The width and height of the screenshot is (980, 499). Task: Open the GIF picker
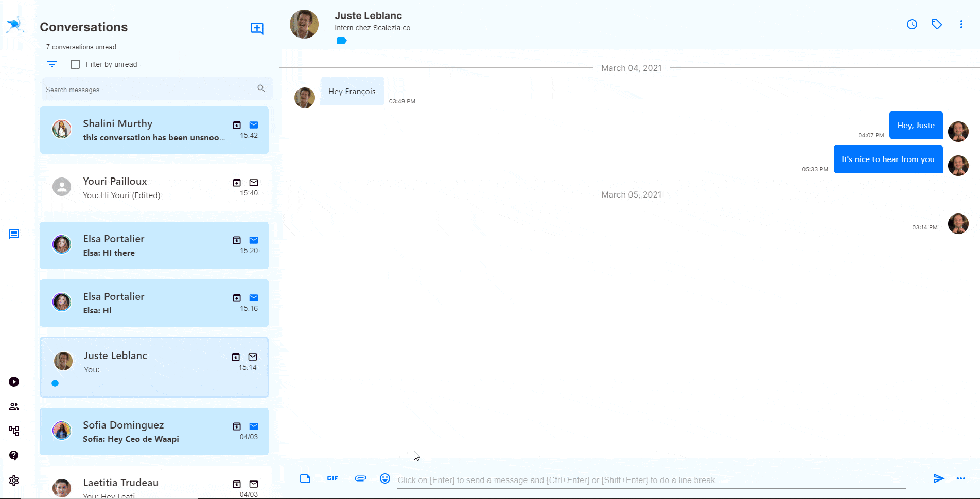332,478
